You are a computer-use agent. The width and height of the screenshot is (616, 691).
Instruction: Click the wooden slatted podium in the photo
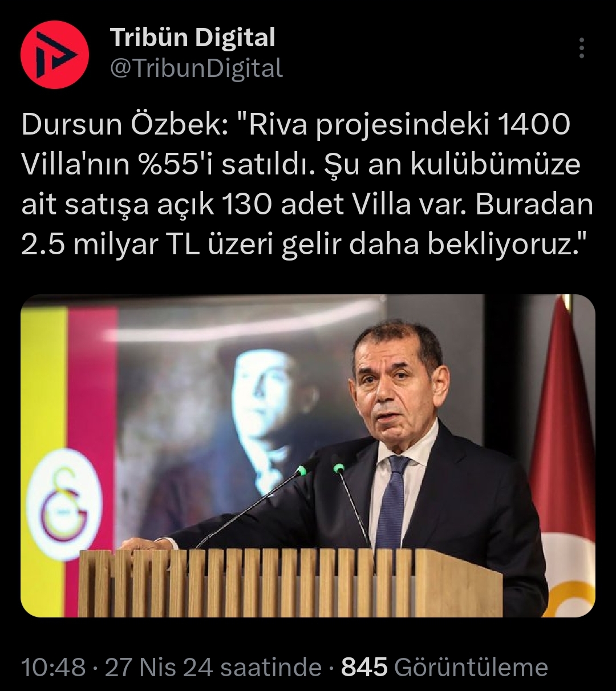290,583
